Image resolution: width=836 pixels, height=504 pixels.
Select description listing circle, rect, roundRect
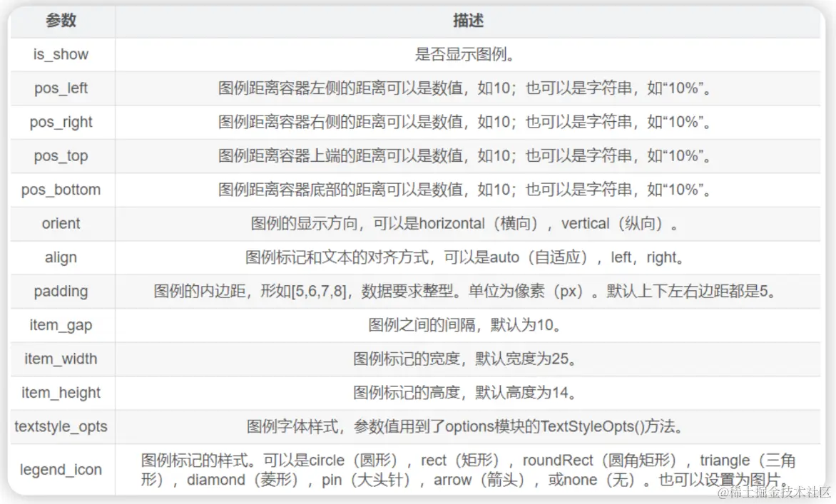(x=468, y=470)
